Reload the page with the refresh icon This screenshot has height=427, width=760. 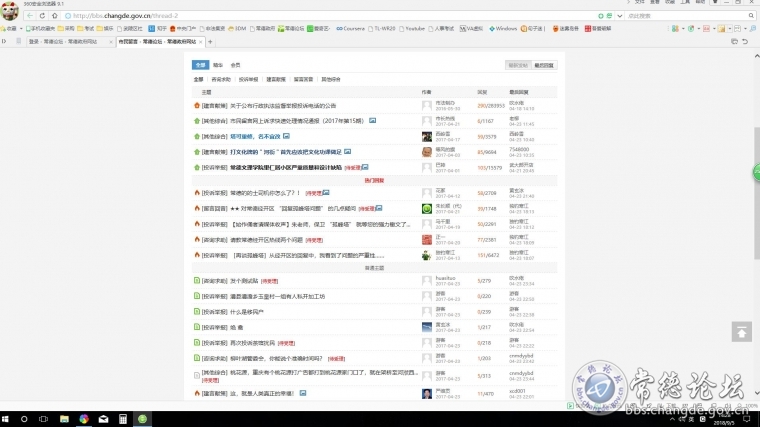[42, 16]
